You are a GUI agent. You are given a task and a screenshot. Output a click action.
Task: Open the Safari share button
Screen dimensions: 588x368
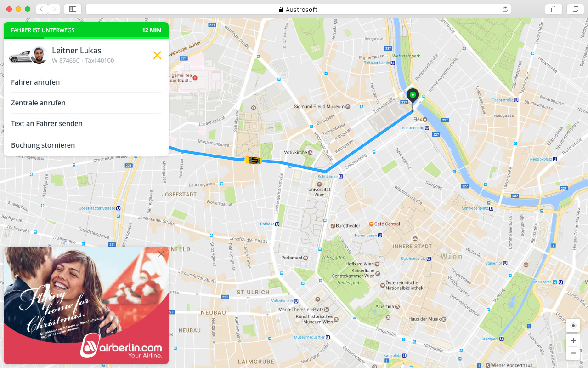tap(554, 9)
